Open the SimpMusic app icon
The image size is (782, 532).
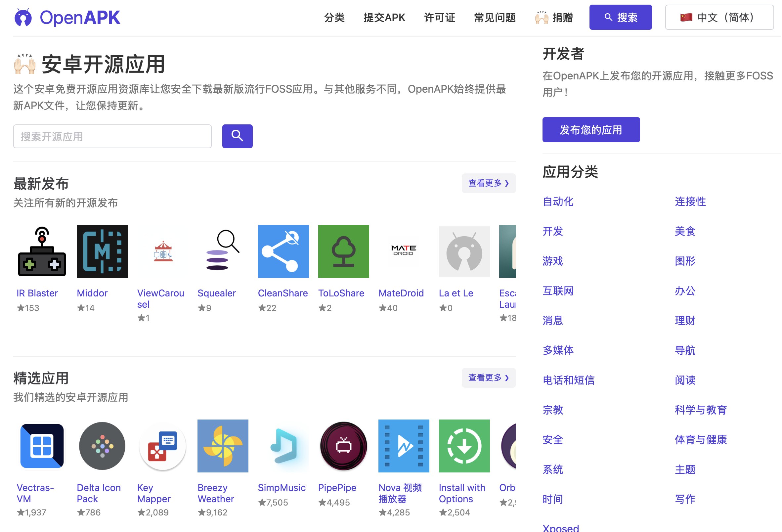coord(284,447)
